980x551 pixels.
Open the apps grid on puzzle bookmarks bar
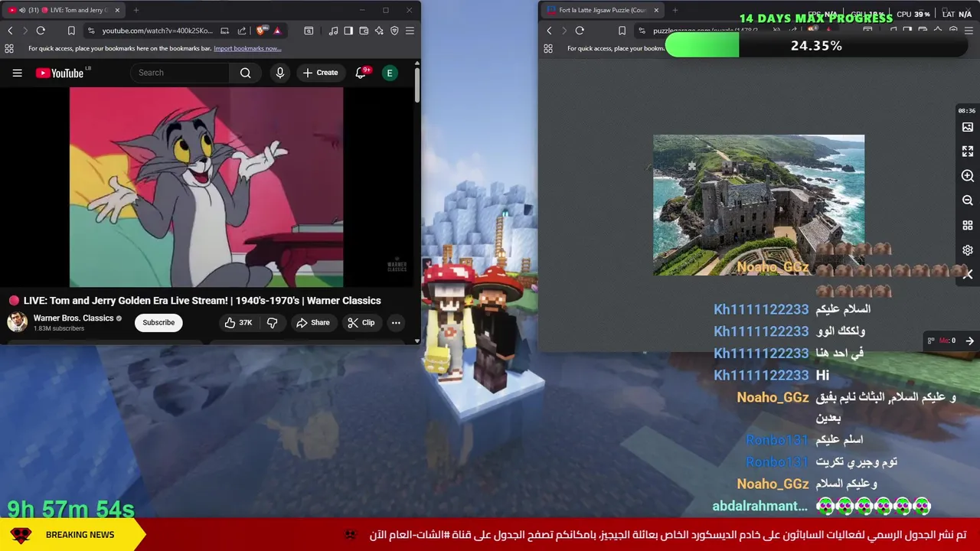point(548,48)
